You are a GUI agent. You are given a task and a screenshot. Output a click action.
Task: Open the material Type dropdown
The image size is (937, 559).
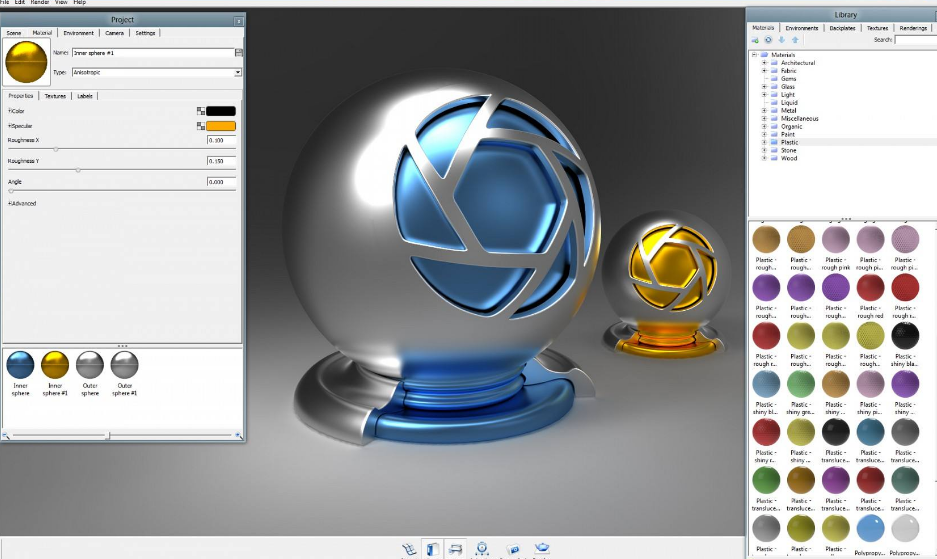pyautogui.click(x=238, y=72)
